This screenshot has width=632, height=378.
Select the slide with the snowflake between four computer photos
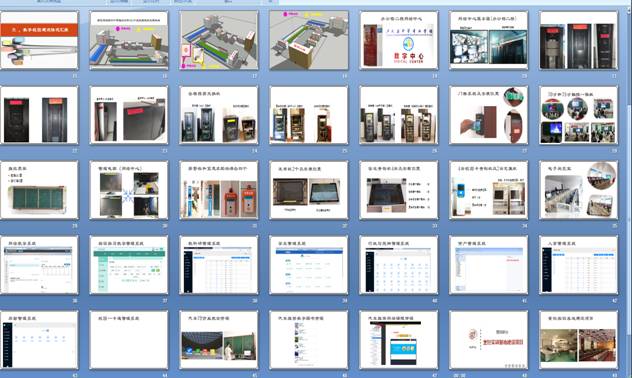129,190
